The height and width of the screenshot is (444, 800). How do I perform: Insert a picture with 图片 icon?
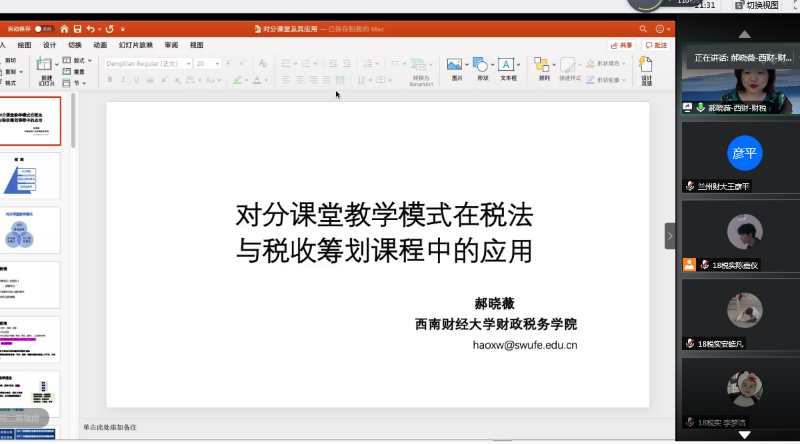[x=454, y=64]
